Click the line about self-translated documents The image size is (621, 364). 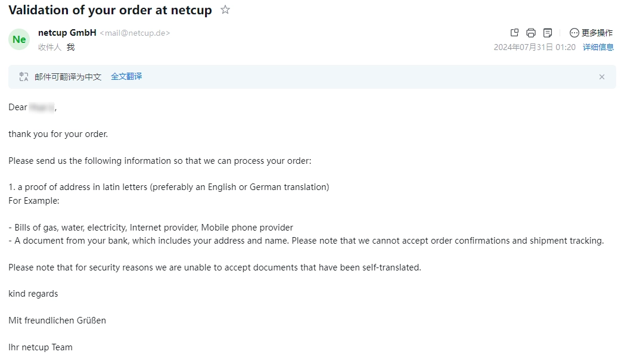coord(215,267)
